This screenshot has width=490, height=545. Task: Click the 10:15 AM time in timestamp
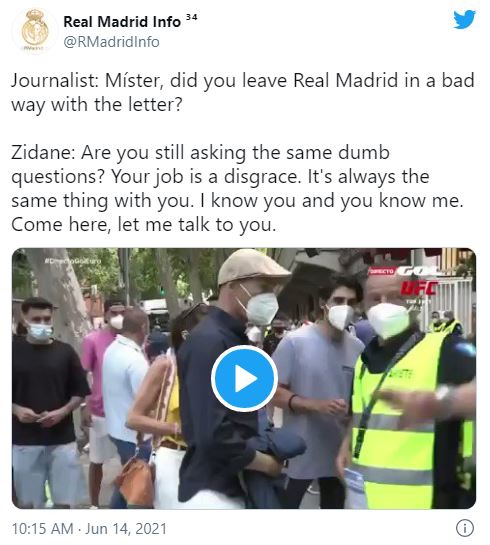pyautogui.click(x=42, y=529)
